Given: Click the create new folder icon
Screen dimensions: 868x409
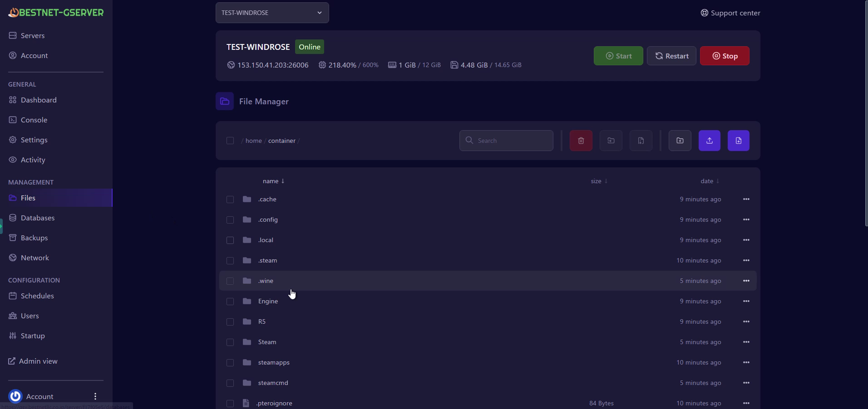Looking at the screenshot, I should tap(680, 141).
